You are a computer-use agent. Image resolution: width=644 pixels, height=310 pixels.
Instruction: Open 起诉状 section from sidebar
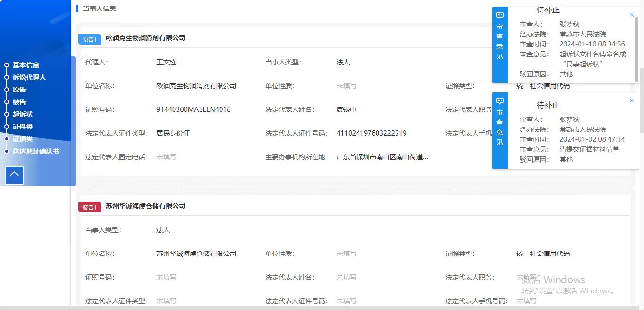(23, 114)
